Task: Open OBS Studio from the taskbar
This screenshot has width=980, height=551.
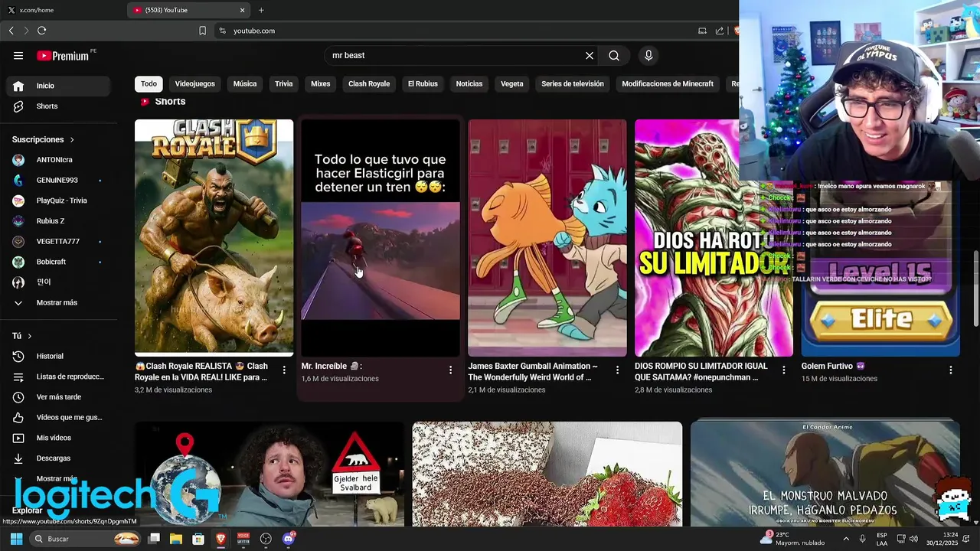Action: pos(266,539)
